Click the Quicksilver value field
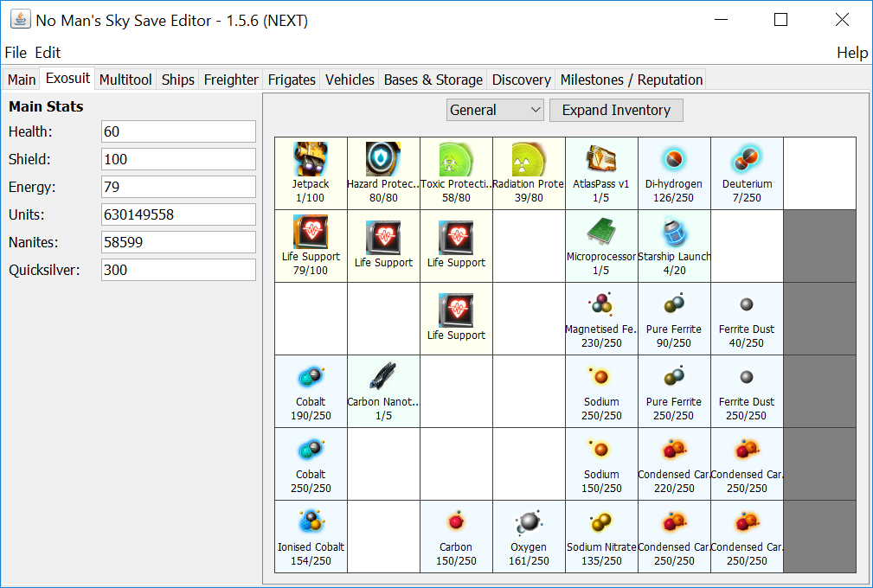 coord(179,270)
